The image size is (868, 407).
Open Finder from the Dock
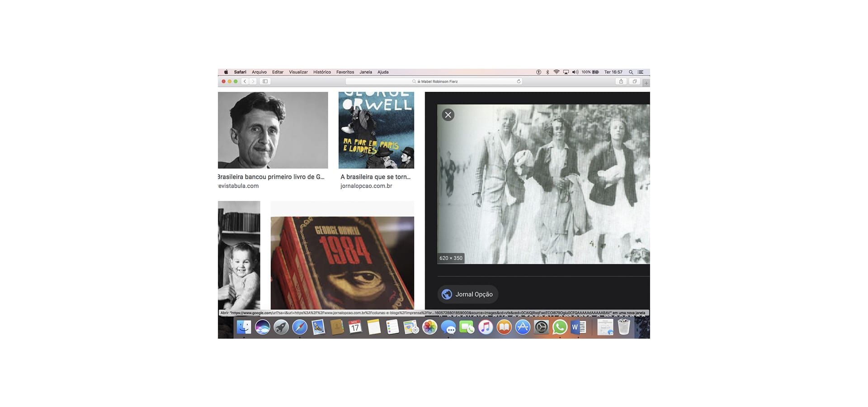coord(244,327)
